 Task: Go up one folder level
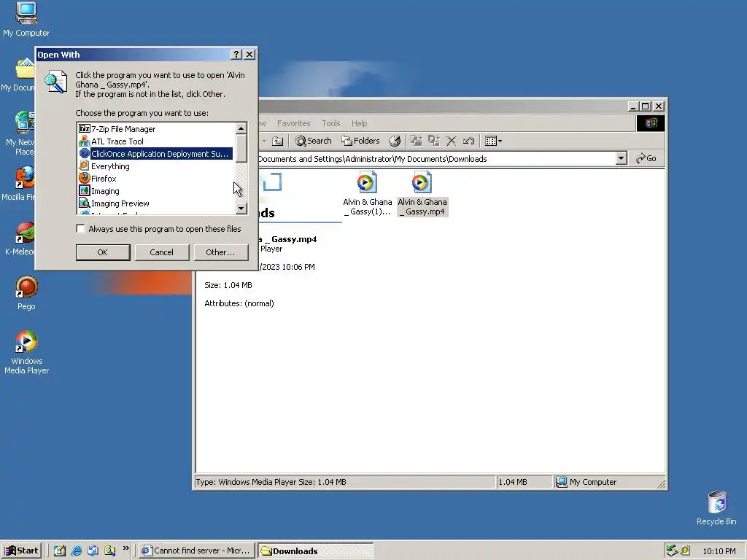pyautogui.click(x=277, y=141)
